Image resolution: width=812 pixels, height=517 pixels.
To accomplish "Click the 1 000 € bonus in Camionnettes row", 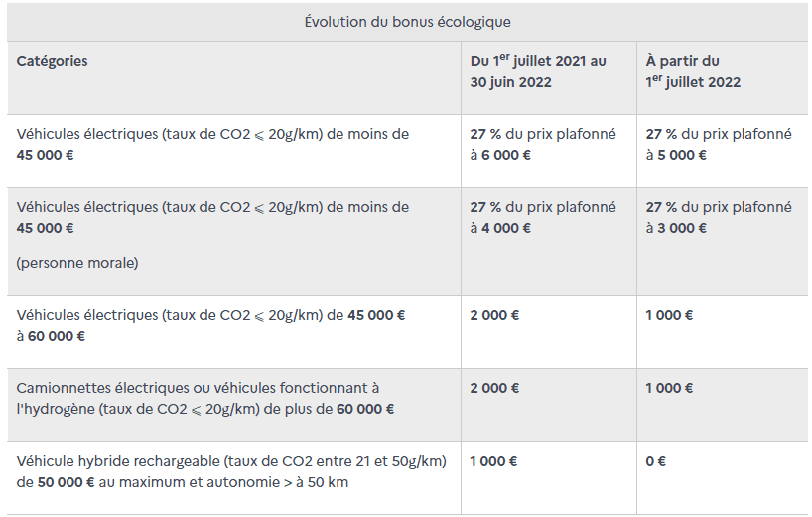I will click(670, 388).
